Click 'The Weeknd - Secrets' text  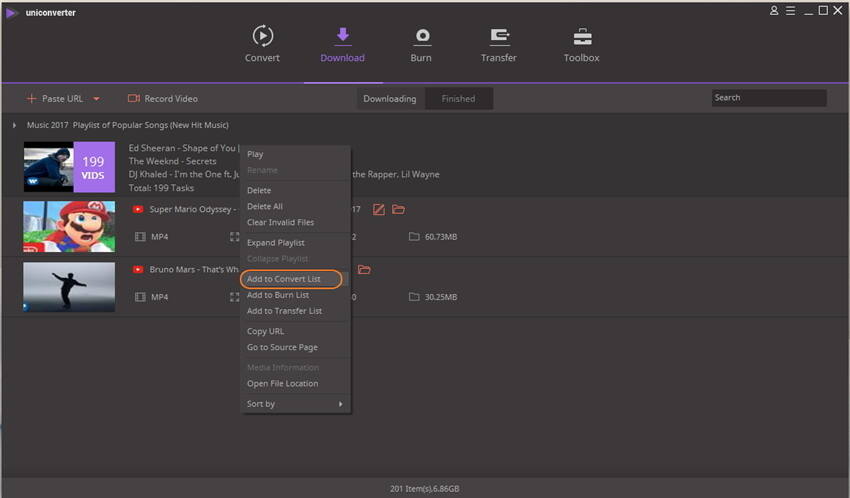coord(172,161)
